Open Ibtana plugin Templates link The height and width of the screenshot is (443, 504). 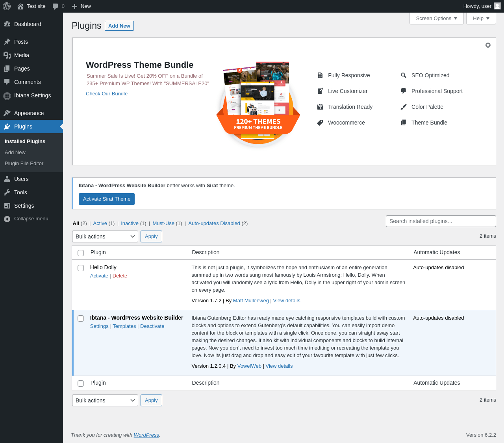tap(124, 326)
